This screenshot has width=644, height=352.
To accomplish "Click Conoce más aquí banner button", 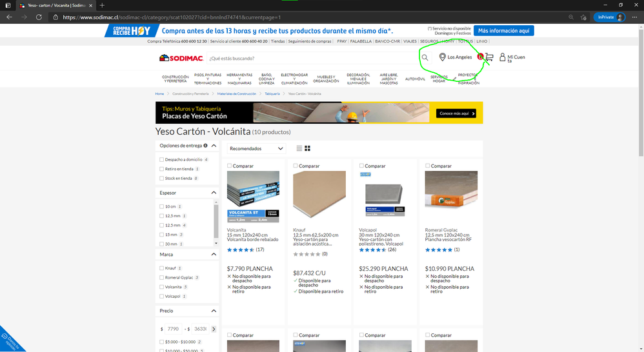I will pos(456,113).
